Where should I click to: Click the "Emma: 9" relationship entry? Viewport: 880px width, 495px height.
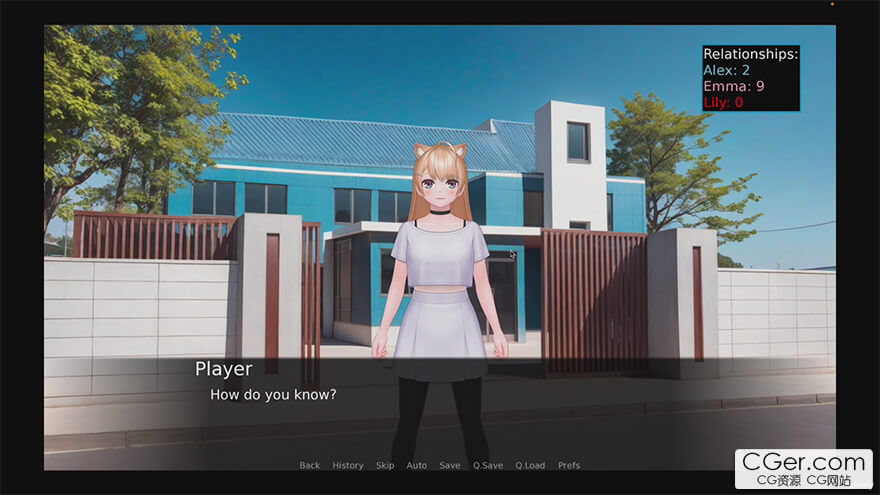point(734,86)
